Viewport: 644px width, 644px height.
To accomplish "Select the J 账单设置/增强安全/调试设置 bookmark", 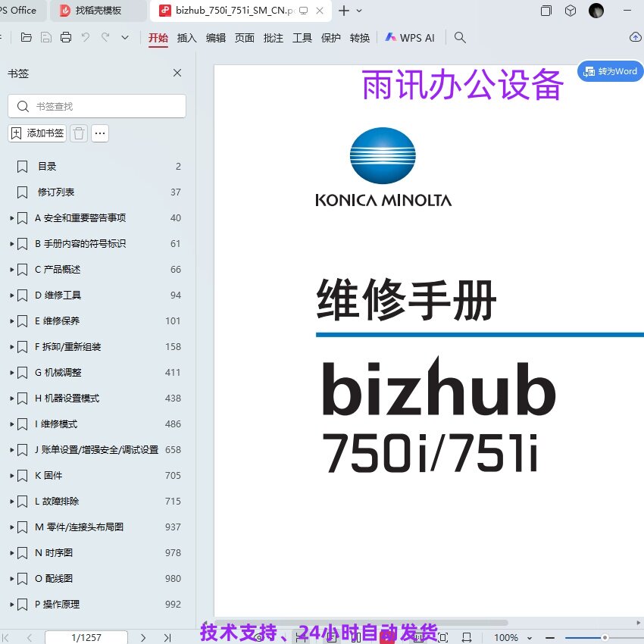I will pyautogui.click(x=97, y=450).
